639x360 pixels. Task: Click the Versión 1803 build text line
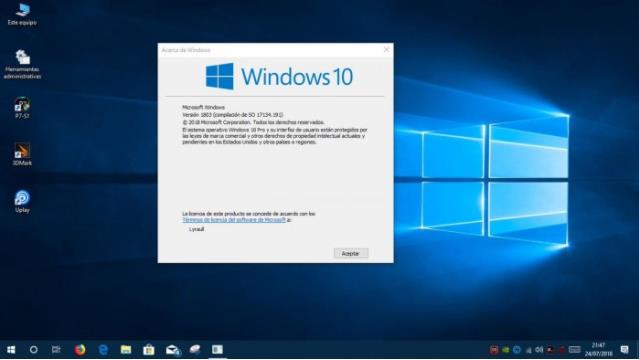233,115
